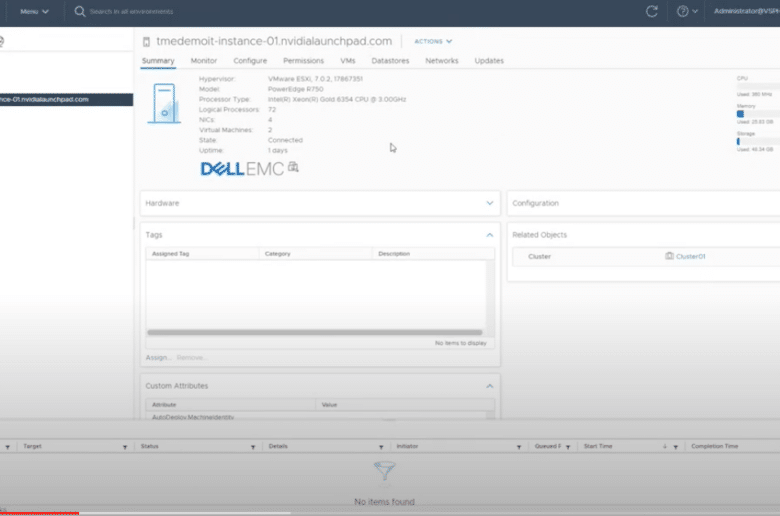Open the Permissions tab
The image size is (780, 516).
[x=303, y=61]
